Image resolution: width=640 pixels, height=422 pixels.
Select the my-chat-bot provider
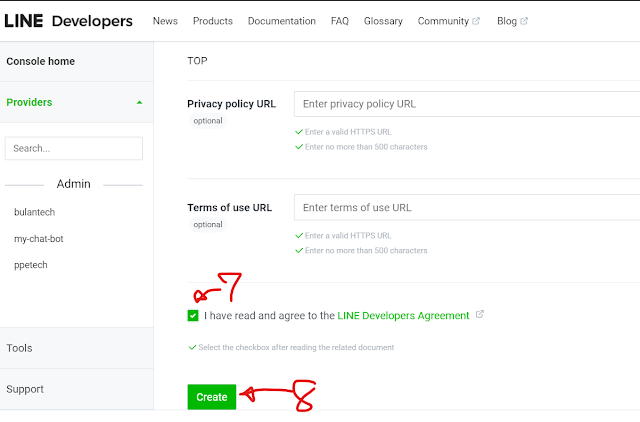(39, 239)
